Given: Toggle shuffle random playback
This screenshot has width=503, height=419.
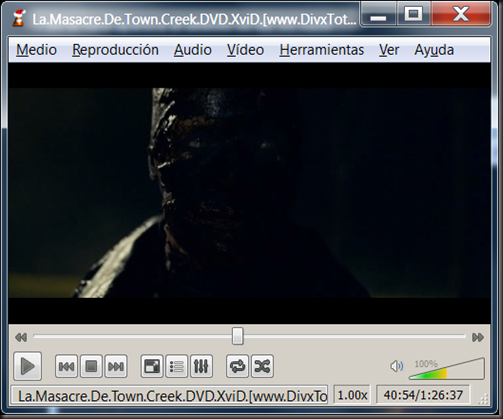Looking at the screenshot, I should [x=262, y=366].
